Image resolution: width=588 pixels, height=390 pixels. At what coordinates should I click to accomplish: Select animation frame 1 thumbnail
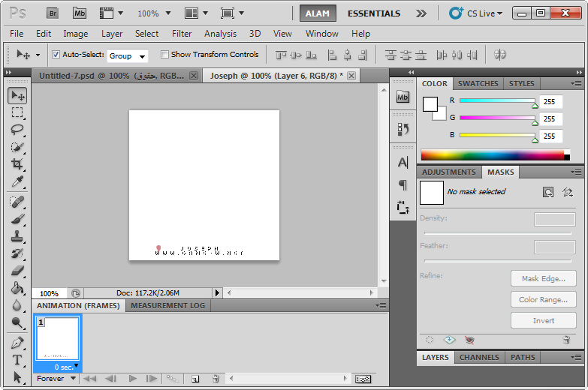click(58, 339)
